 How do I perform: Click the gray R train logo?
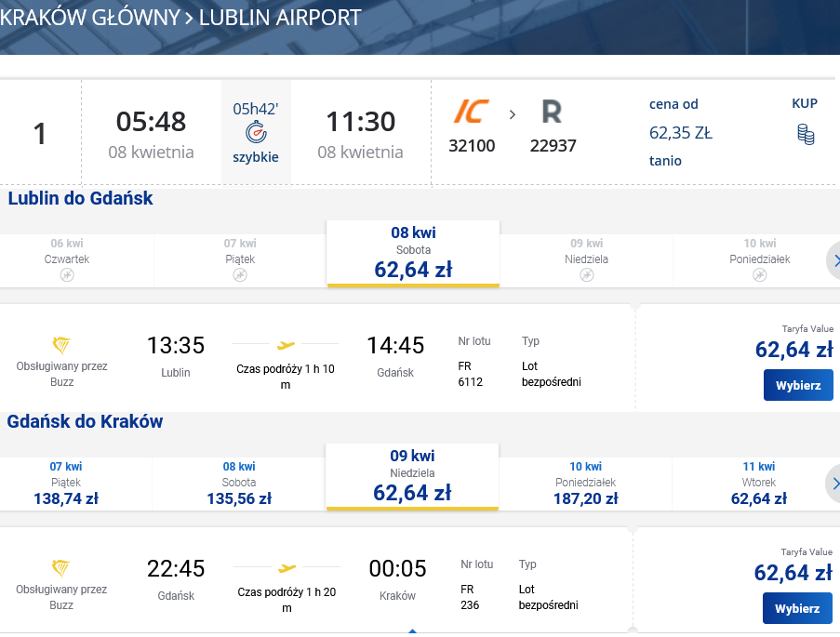coord(552,112)
